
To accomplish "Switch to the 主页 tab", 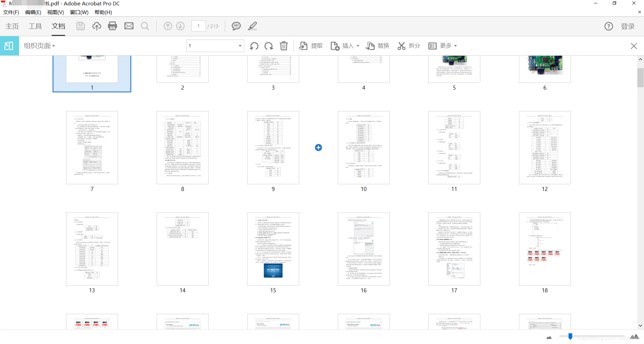I will (x=12, y=26).
